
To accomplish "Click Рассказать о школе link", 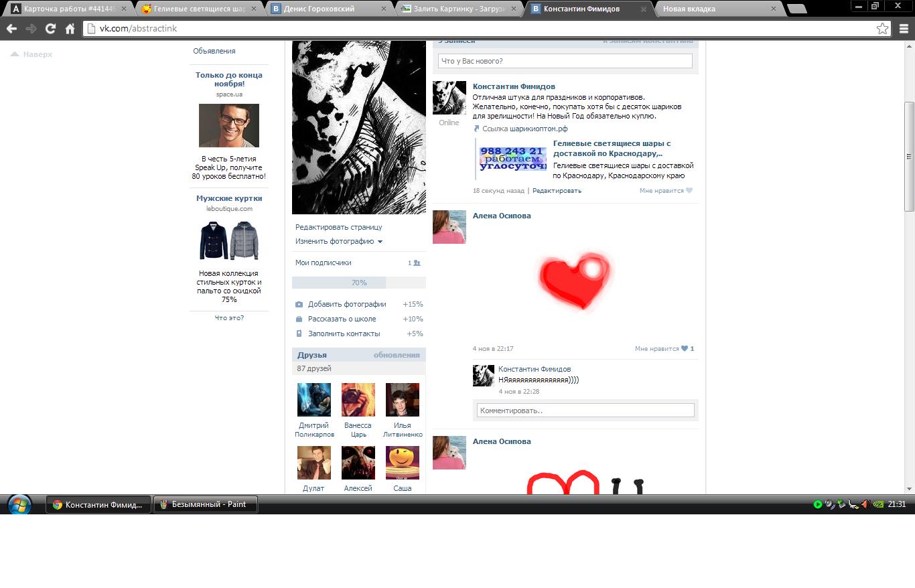I will [342, 319].
